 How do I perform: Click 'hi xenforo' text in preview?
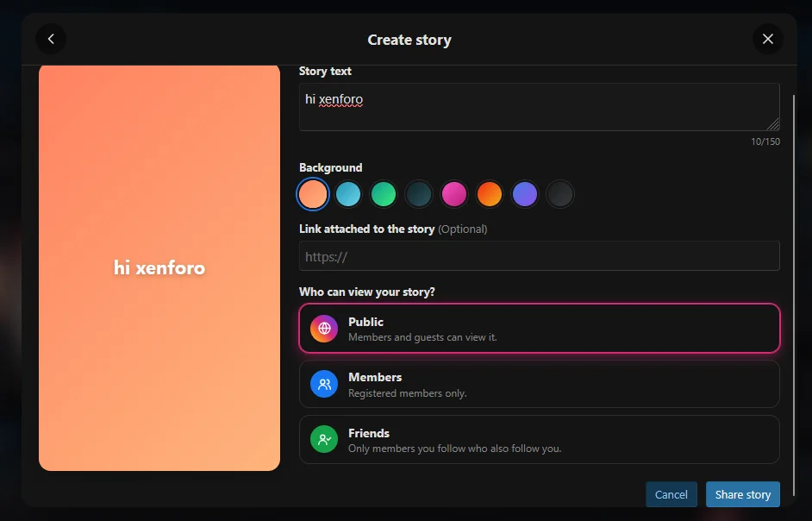coord(159,268)
